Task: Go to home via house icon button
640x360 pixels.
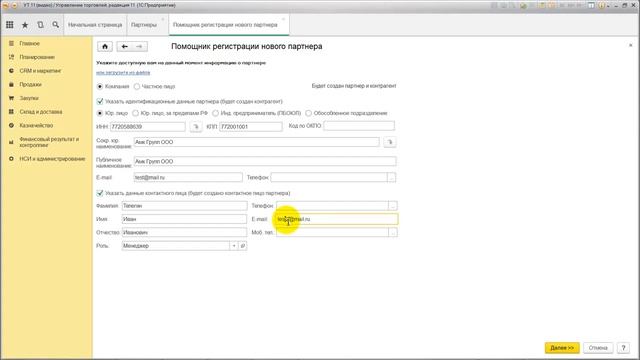Action: click(x=105, y=47)
